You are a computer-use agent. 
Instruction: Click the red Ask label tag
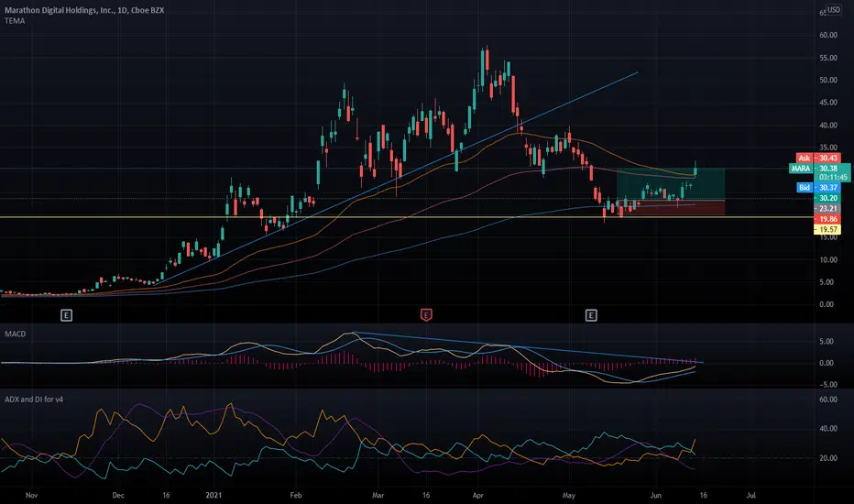click(x=804, y=158)
